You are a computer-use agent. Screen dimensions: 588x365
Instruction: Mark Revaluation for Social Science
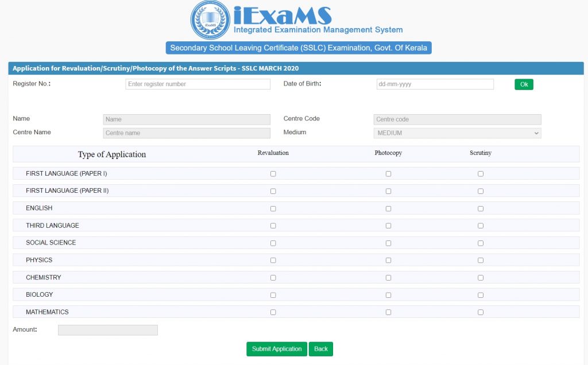pyautogui.click(x=273, y=243)
